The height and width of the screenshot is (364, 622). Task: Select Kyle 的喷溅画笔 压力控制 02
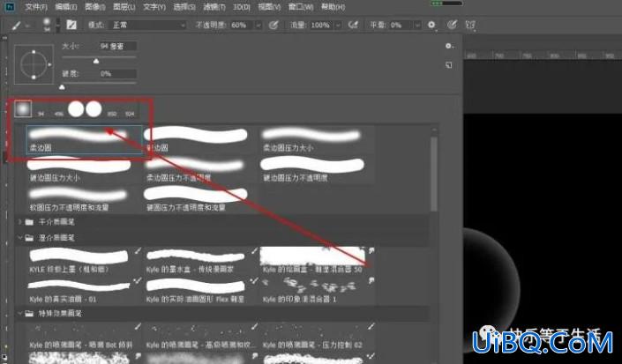coord(317,336)
